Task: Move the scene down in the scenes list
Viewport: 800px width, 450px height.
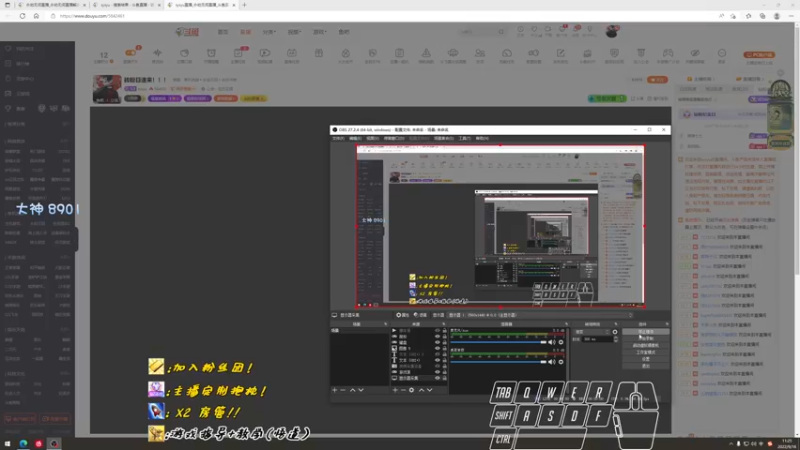Action: click(x=361, y=390)
